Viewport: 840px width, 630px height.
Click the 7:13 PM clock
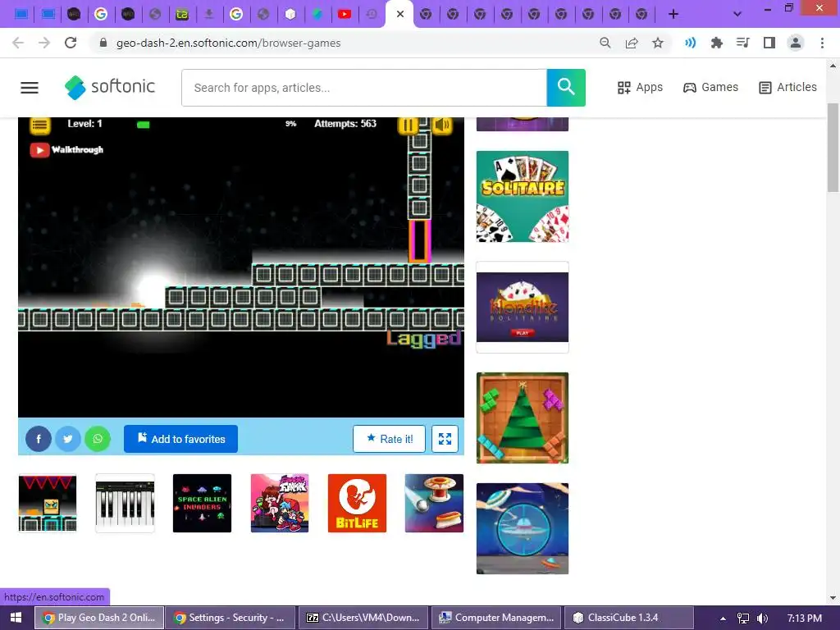[x=804, y=619]
